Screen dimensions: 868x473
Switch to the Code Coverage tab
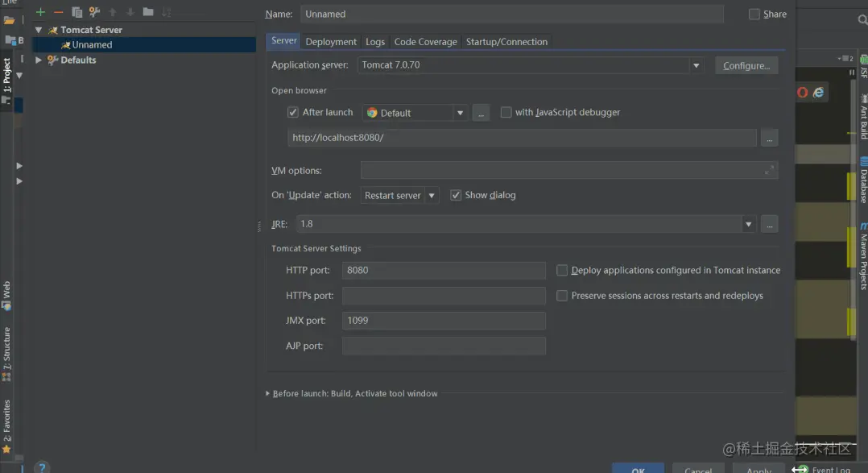pyautogui.click(x=425, y=42)
